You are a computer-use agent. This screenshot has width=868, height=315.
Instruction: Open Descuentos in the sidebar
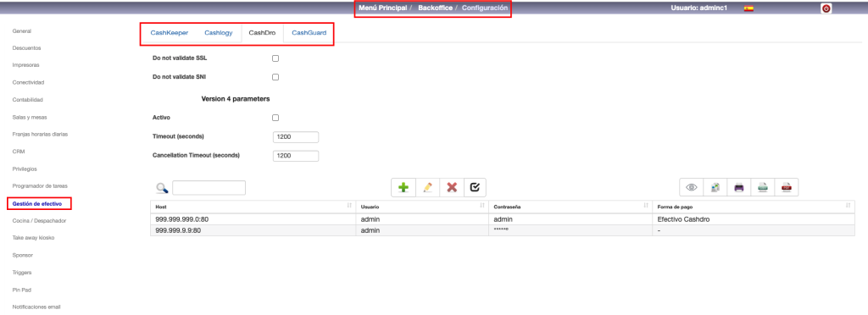[x=26, y=48]
